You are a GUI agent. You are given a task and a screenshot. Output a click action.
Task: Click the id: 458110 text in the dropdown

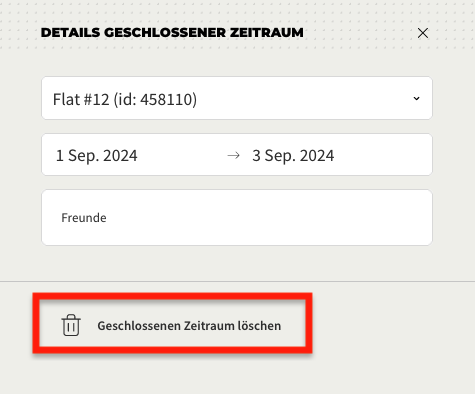pos(155,99)
